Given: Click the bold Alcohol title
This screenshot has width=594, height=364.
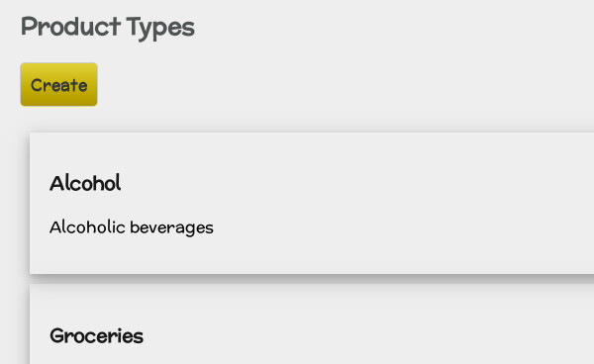Looking at the screenshot, I should point(85,184).
